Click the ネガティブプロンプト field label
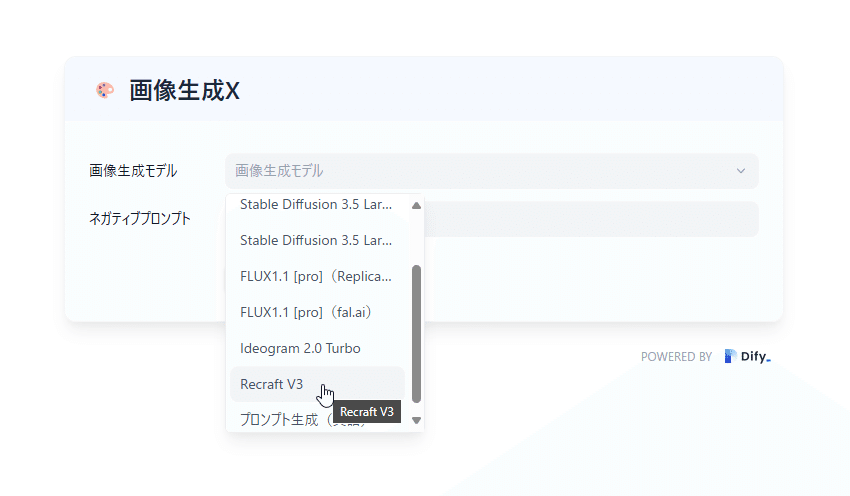The height and width of the screenshot is (496, 850). [x=140, y=218]
